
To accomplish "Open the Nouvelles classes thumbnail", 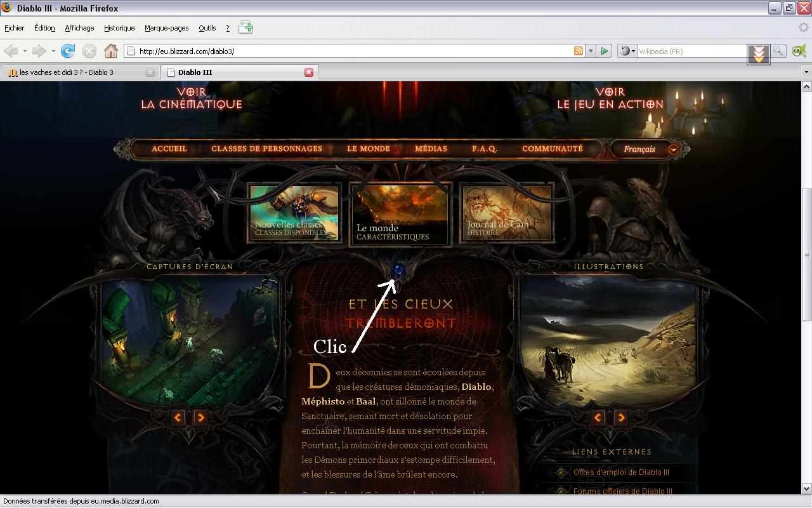I will (294, 213).
